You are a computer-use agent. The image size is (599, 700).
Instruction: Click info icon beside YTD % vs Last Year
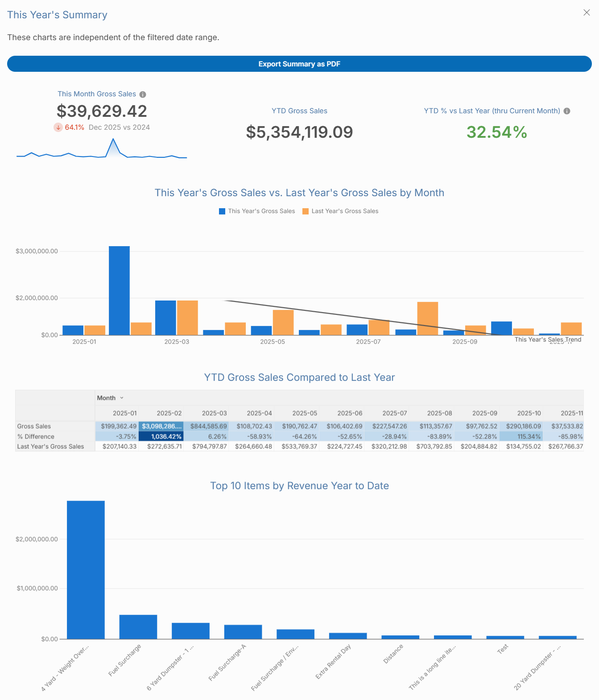pos(567,111)
